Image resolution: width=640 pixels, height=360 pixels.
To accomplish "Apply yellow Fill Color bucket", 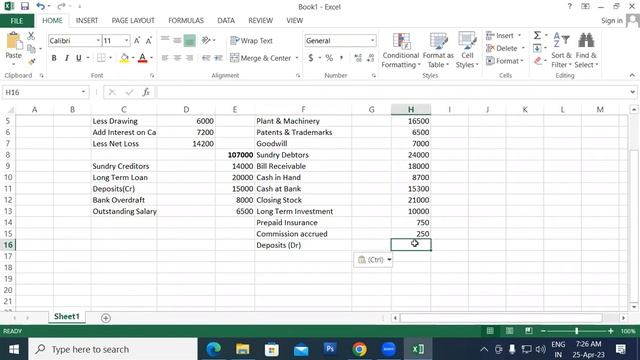I will 124,58.
